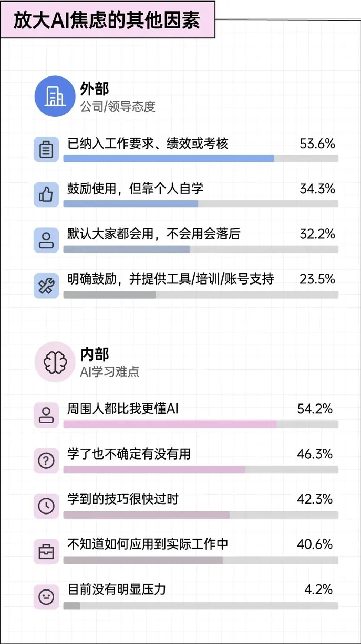The width and height of the screenshot is (361, 644).
Task: Click the AI学习难点 subtitle
Action: [x=110, y=372]
